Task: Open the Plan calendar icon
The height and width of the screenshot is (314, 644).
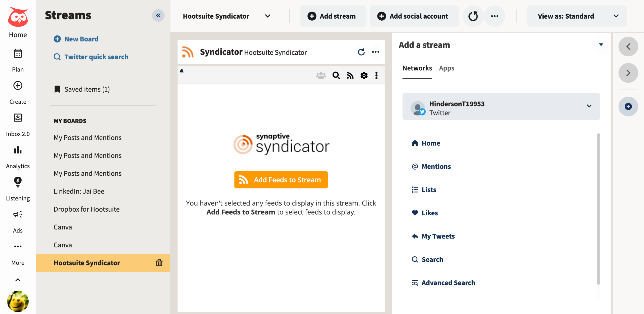Action: (18, 54)
